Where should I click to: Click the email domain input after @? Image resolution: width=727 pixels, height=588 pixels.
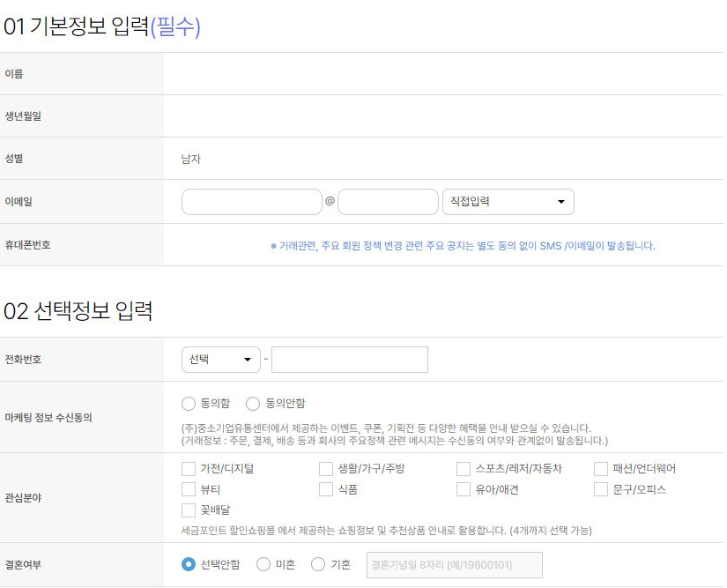point(388,202)
